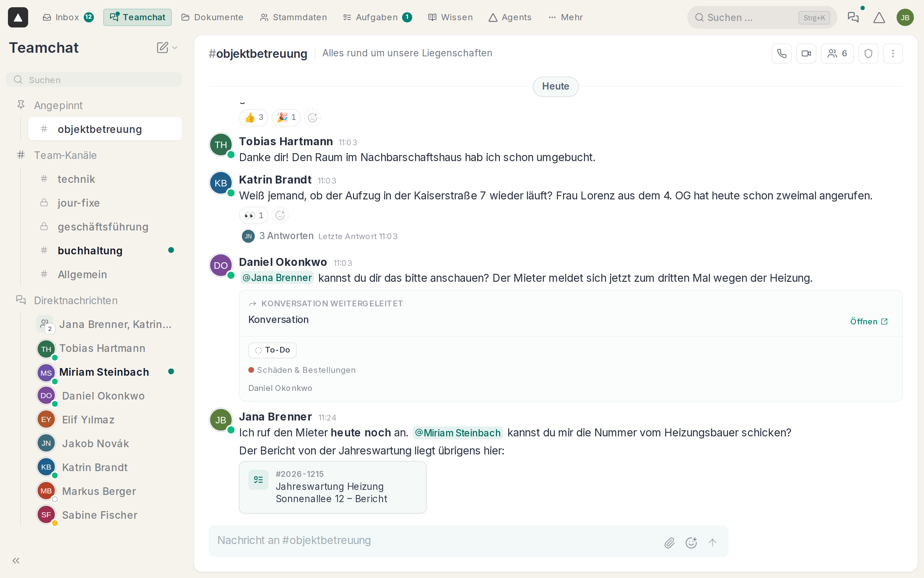Open the JB user avatar menu
Image resolution: width=924 pixels, height=578 pixels.
point(905,17)
